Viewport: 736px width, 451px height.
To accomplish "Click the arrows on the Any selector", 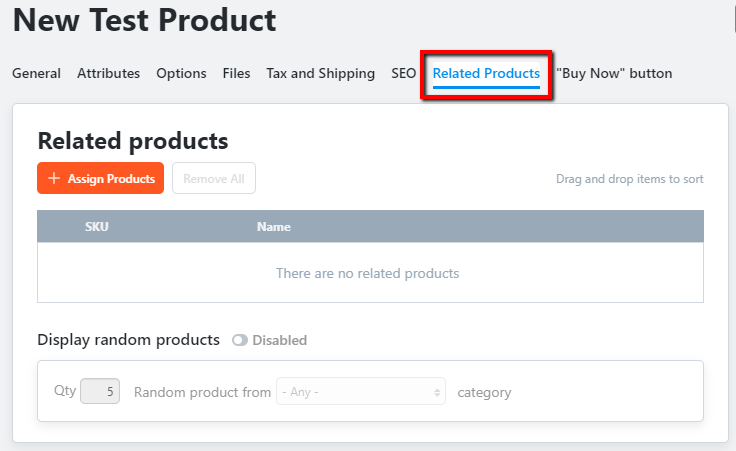I will click(437, 392).
